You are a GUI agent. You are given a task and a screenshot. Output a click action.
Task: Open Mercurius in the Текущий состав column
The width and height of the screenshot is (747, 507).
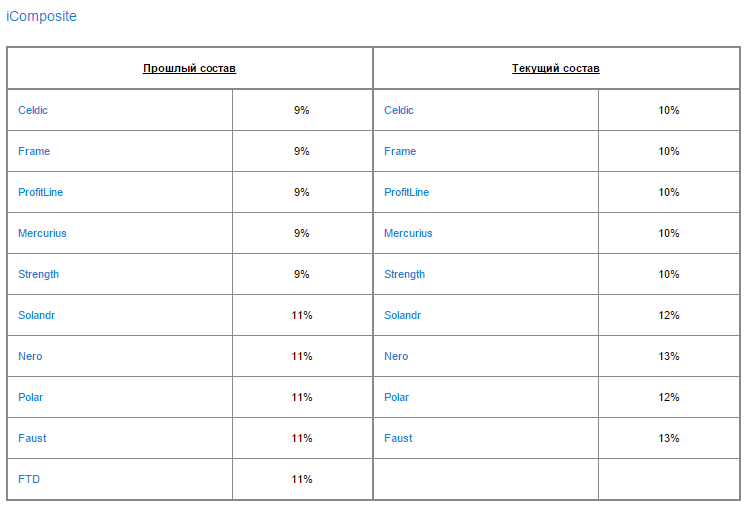coord(408,233)
